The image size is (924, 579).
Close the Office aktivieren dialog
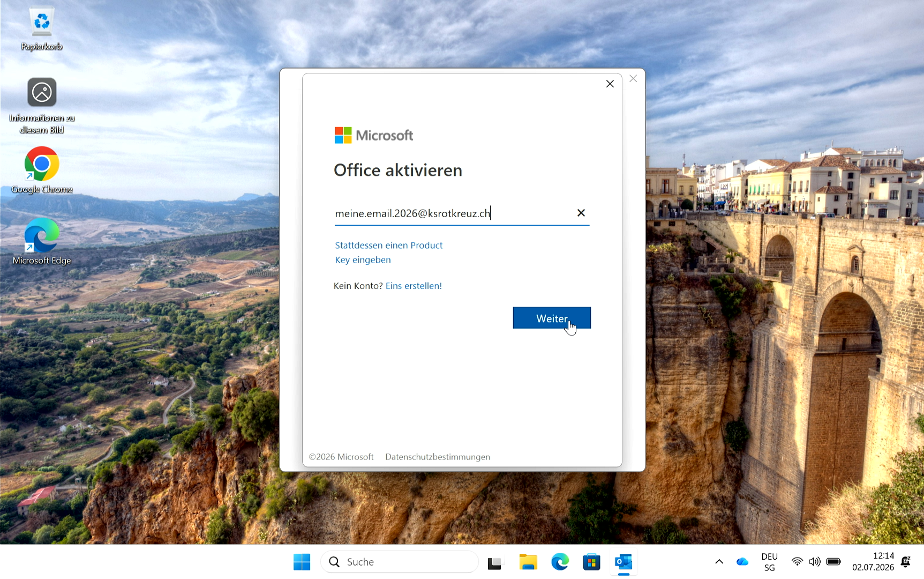tap(610, 84)
